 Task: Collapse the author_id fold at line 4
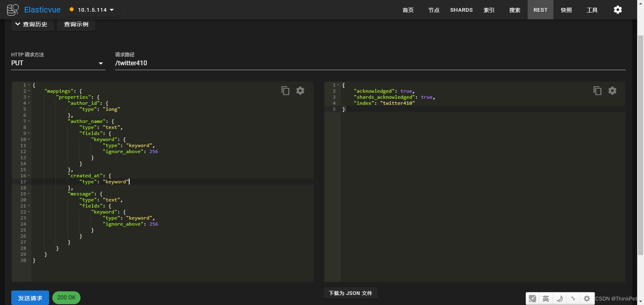coord(29,103)
